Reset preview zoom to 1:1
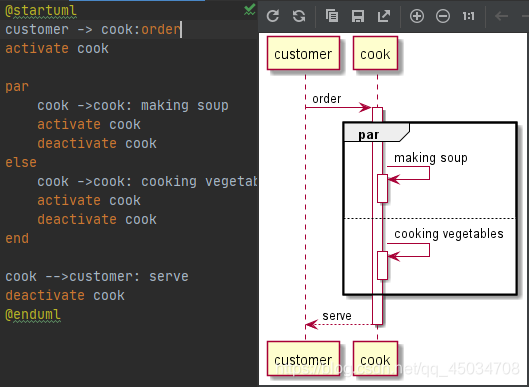The height and width of the screenshot is (387, 529). coord(468,16)
